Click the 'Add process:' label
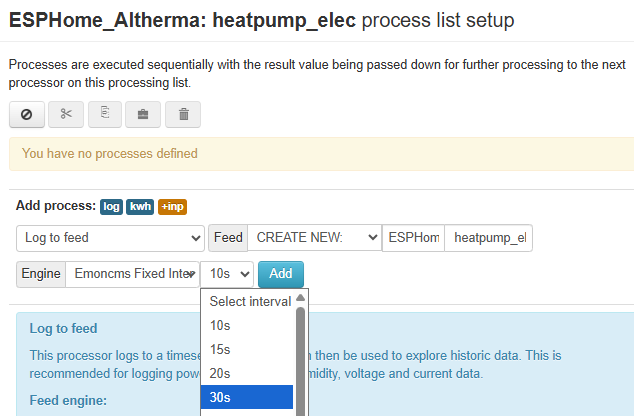Image resolution: width=634 pixels, height=416 pixels. (x=56, y=206)
